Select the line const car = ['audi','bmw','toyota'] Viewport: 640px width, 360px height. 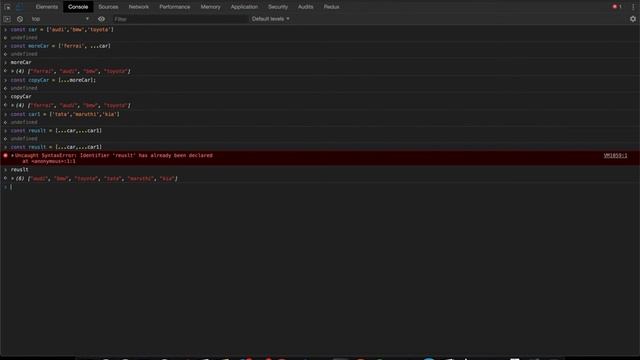[62, 30]
